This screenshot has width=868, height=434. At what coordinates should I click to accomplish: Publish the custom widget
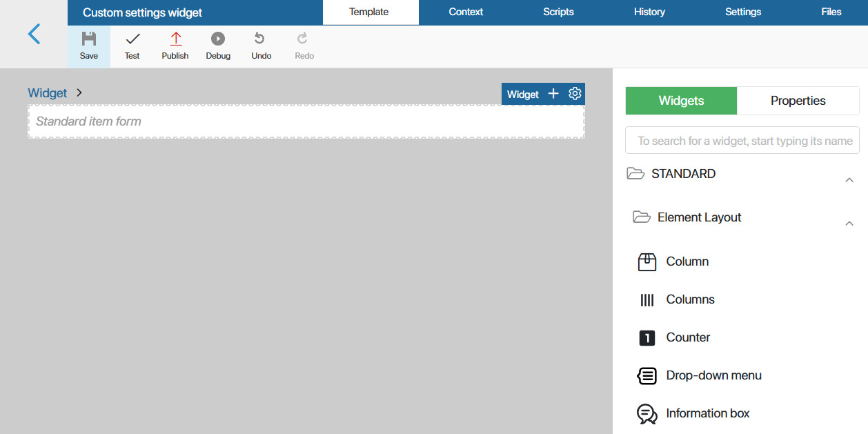[175, 46]
